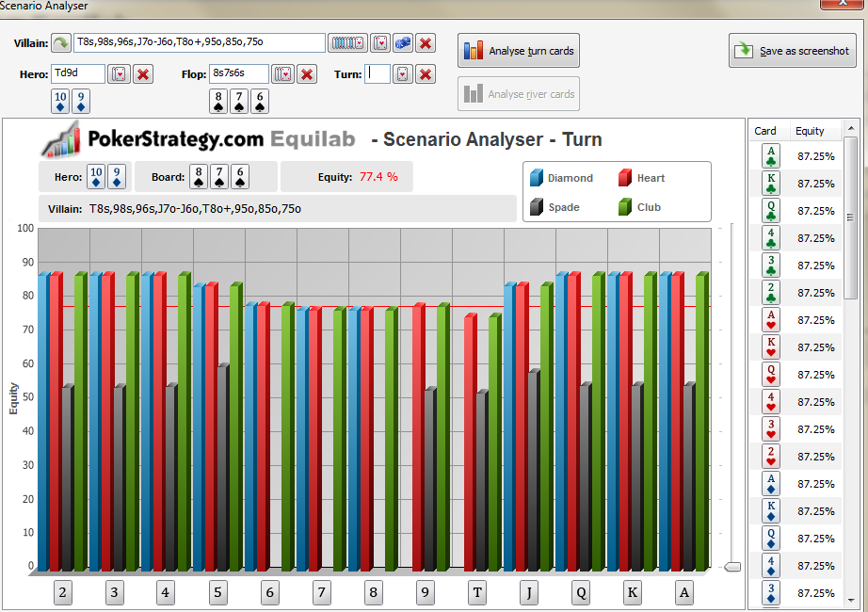Clear the turn card with red X

point(426,74)
